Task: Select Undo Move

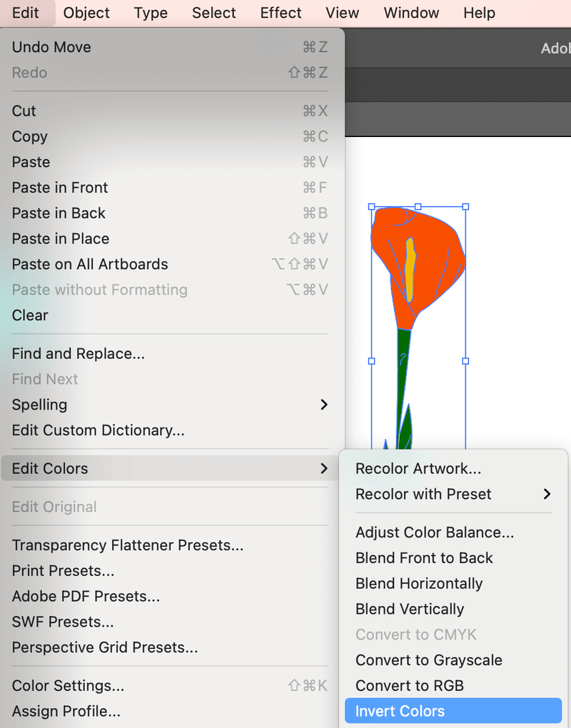Action: click(x=51, y=47)
